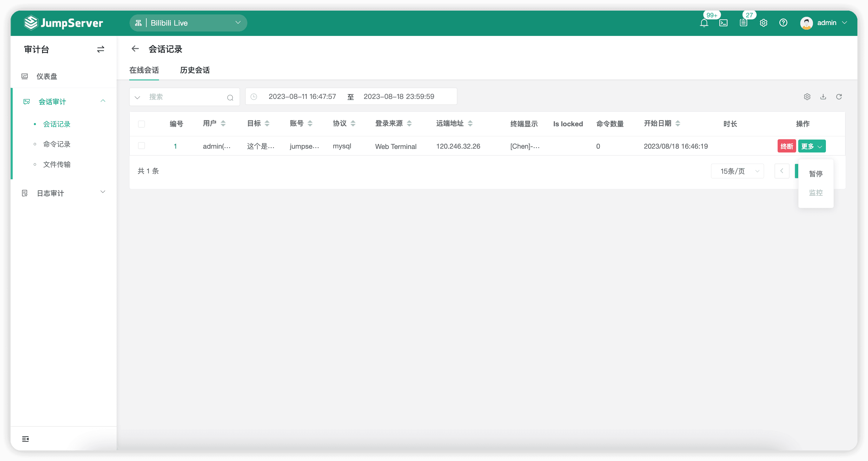The width and height of the screenshot is (868, 461).
Task: Toggle the 更多 actions dropdown
Action: point(812,146)
